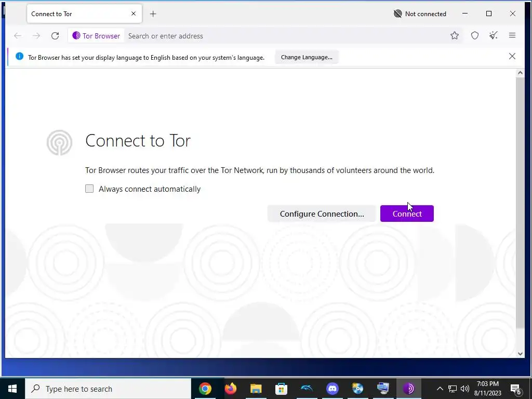Viewport: 532px width, 399px height.
Task: Click the Connect to Tor heading
Action: 138,140
